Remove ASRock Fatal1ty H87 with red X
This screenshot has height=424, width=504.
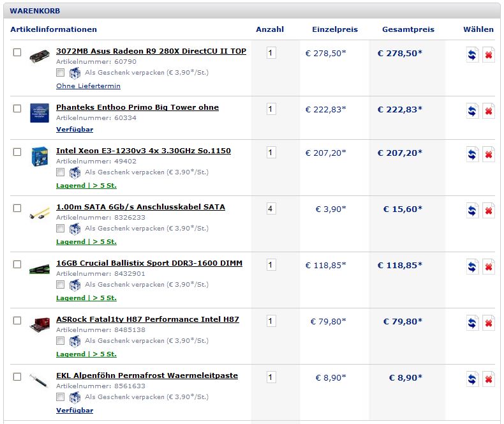pos(489,323)
